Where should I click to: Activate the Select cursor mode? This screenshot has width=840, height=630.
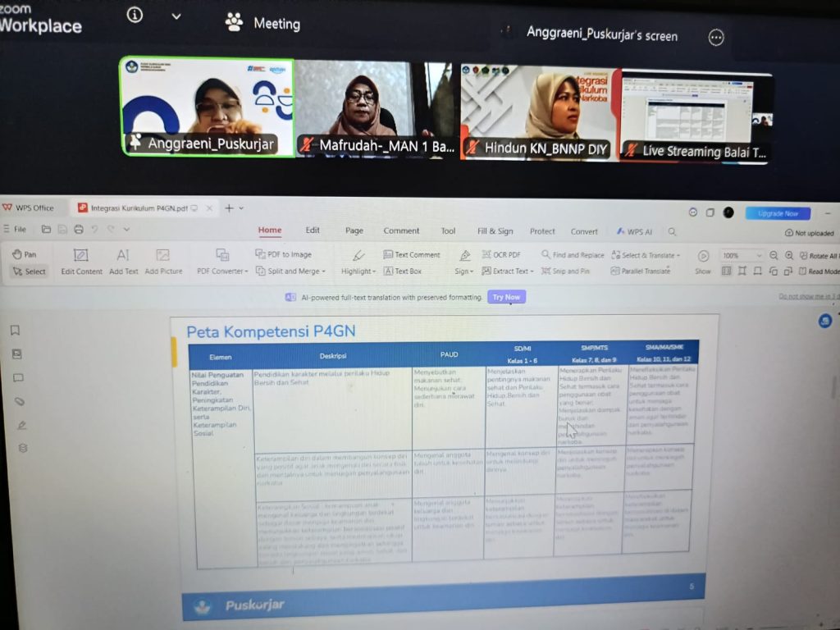(30, 272)
